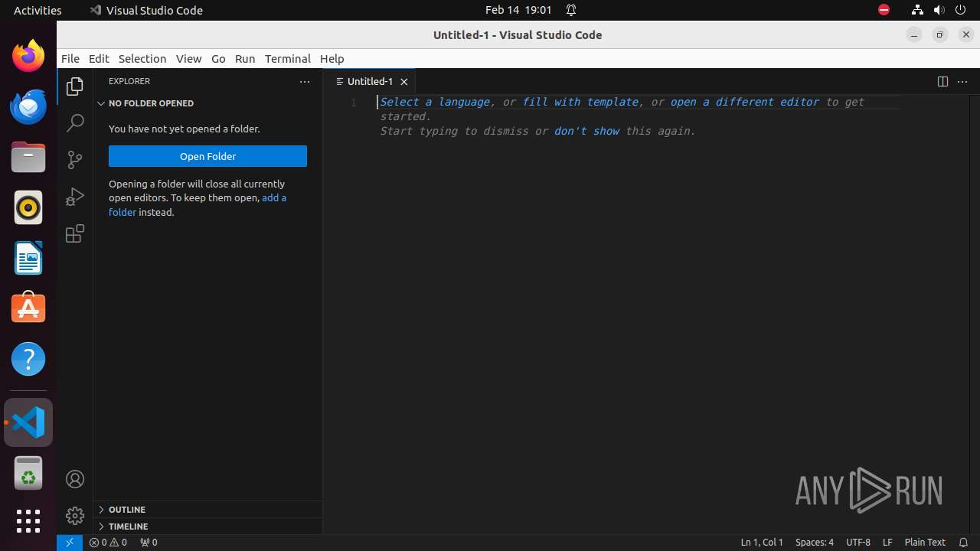
Task: Click the 'Select a language' link
Action: coord(435,102)
